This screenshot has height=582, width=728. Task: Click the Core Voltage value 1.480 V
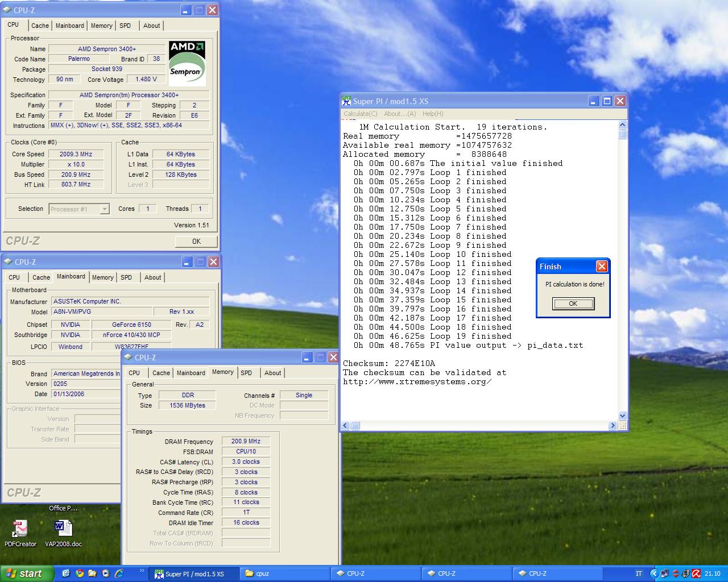tap(146, 80)
